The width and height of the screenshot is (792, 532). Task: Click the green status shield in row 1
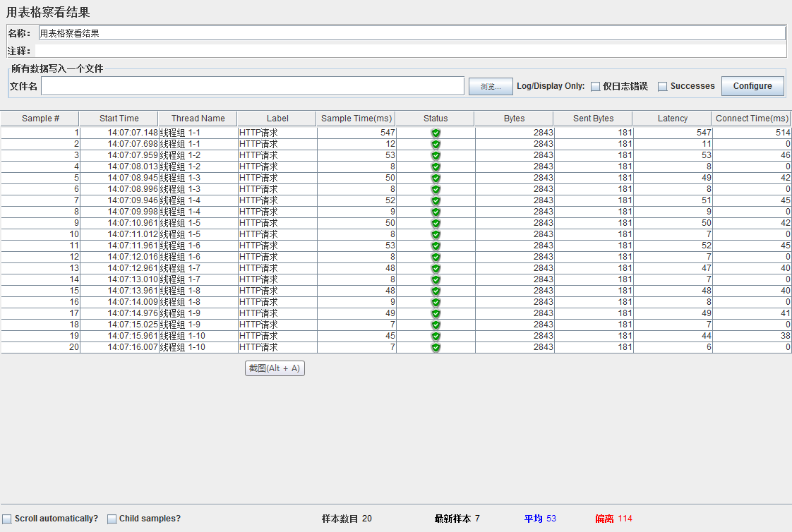436,133
